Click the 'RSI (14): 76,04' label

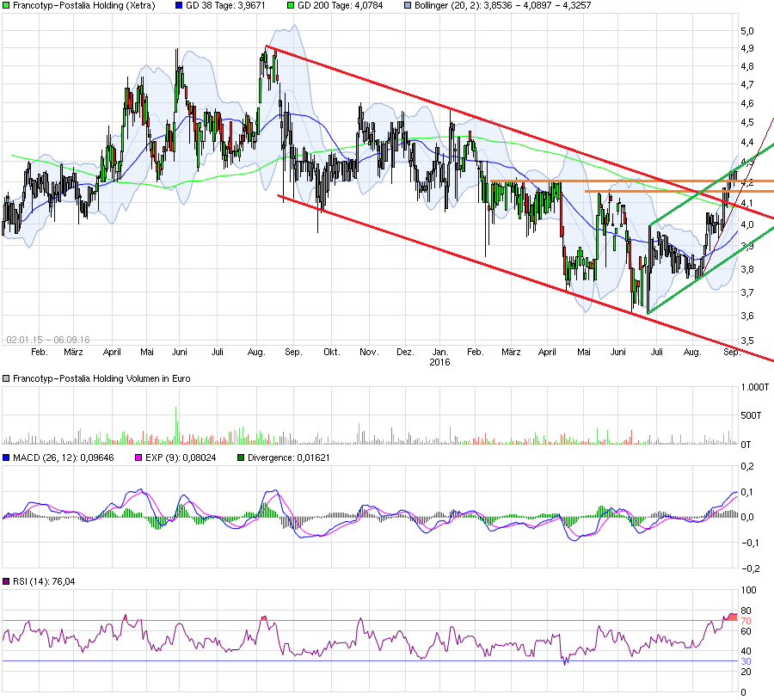point(44,581)
